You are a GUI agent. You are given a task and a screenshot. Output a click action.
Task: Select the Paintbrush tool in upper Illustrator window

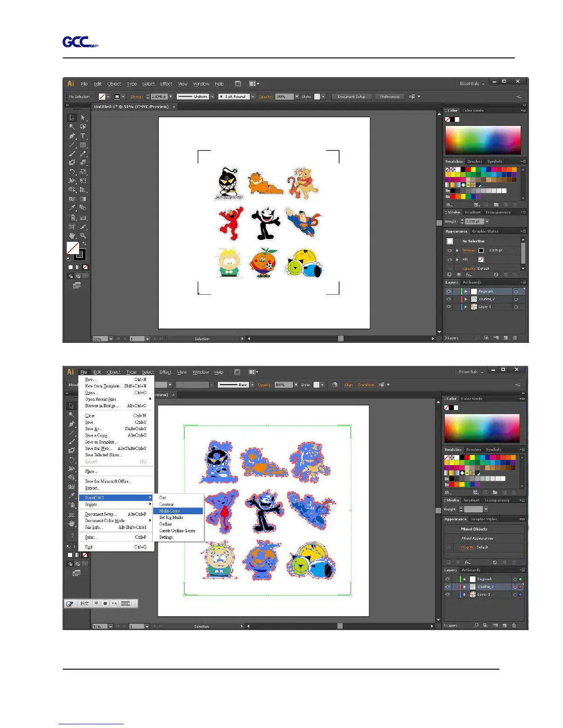click(x=72, y=154)
